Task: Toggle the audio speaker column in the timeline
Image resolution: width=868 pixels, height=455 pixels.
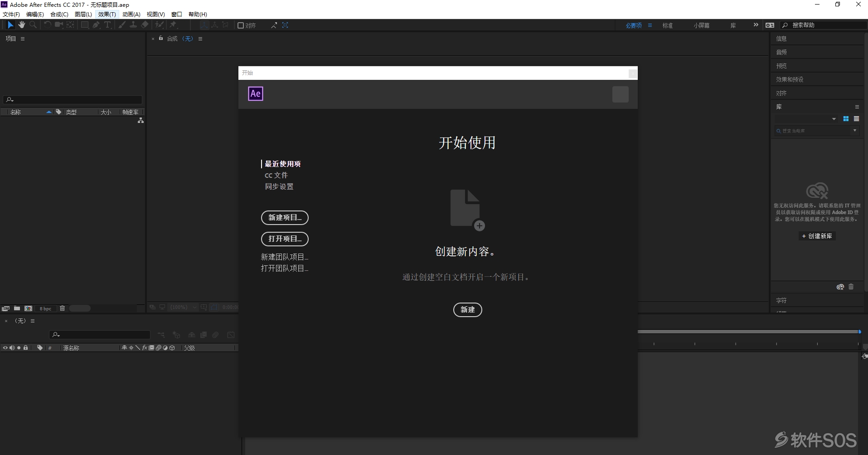Action: pos(12,348)
